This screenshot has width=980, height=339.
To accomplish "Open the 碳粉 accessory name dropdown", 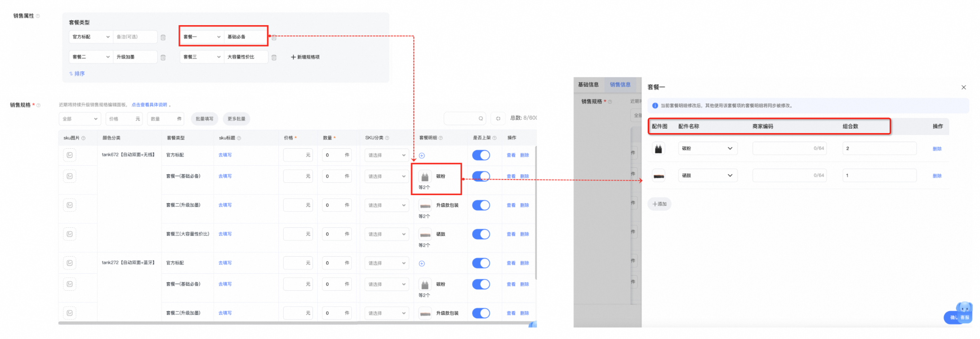I will click(707, 148).
